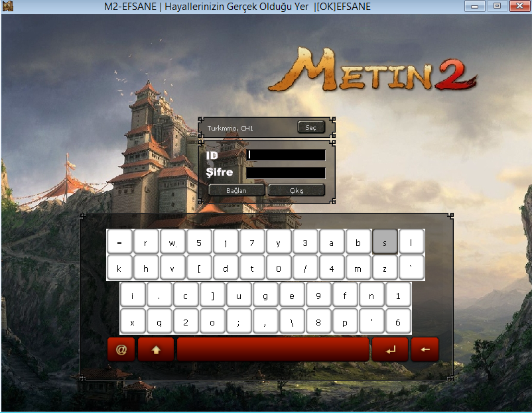The width and height of the screenshot is (532, 413).
Task: Toggle the shift up-arrow key
Action: [x=156, y=349]
